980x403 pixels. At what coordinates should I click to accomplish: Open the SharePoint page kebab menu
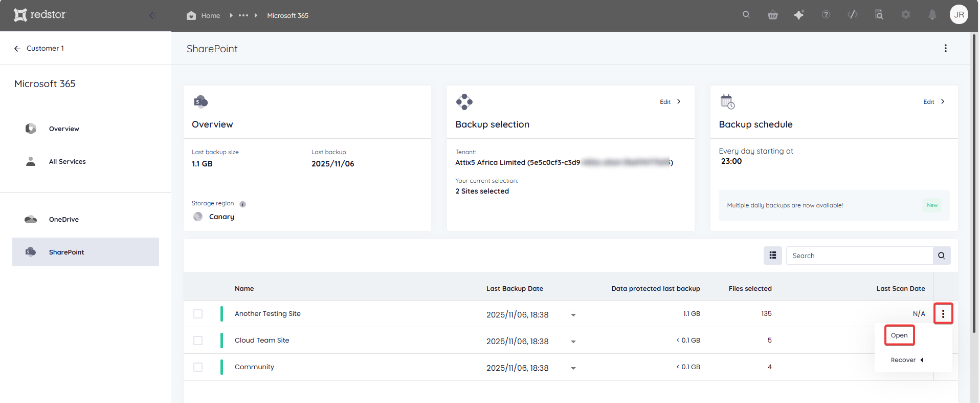pyautogui.click(x=946, y=48)
